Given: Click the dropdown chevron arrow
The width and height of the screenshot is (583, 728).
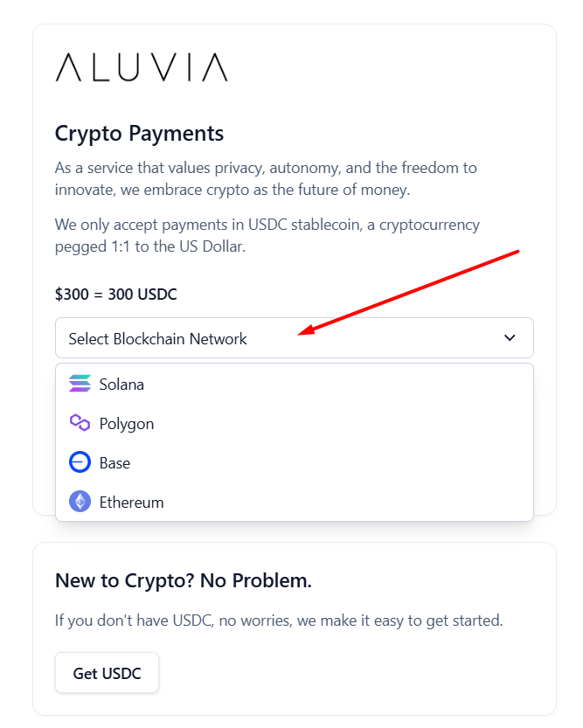Looking at the screenshot, I should point(510,337).
